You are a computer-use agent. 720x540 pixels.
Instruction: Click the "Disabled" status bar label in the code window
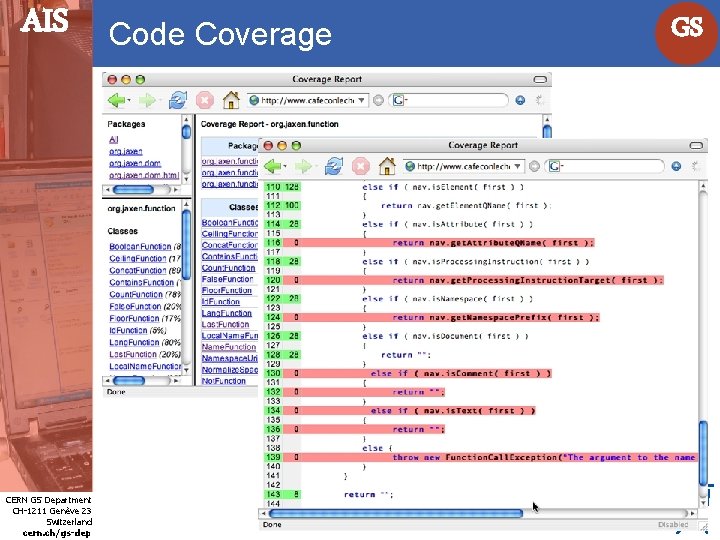pyautogui.click(x=673, y=524)
